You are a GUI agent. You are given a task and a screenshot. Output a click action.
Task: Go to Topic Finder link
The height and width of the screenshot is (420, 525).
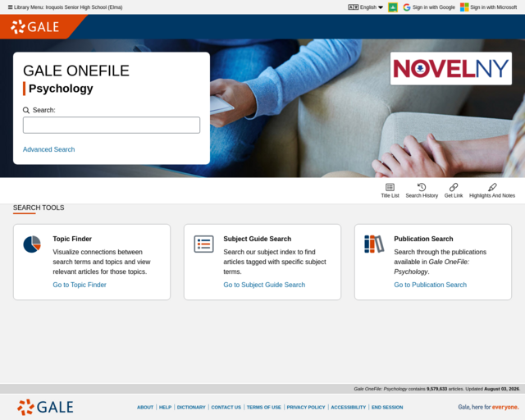[80, 285]
